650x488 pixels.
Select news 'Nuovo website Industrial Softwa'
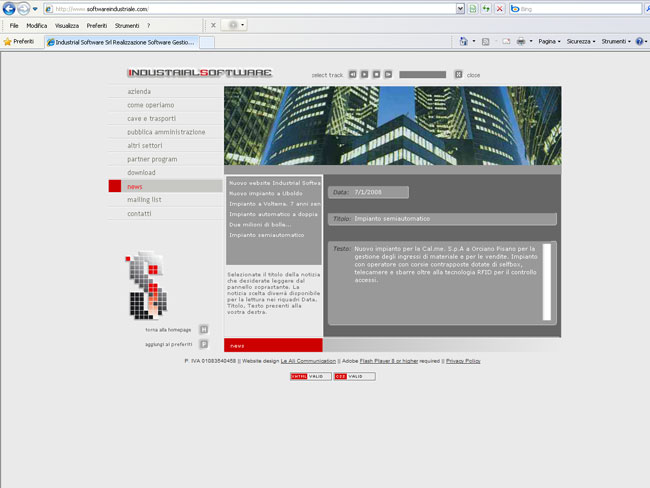pos(274,183)
